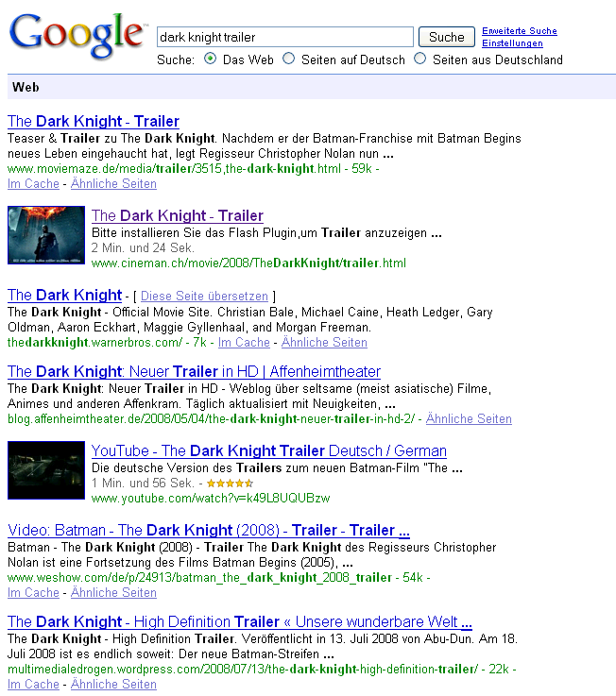Select the Seiten aus Deutschland radio button
Image resolution: width=616 pixels, height=696 pixels.
tap(420, 59)
